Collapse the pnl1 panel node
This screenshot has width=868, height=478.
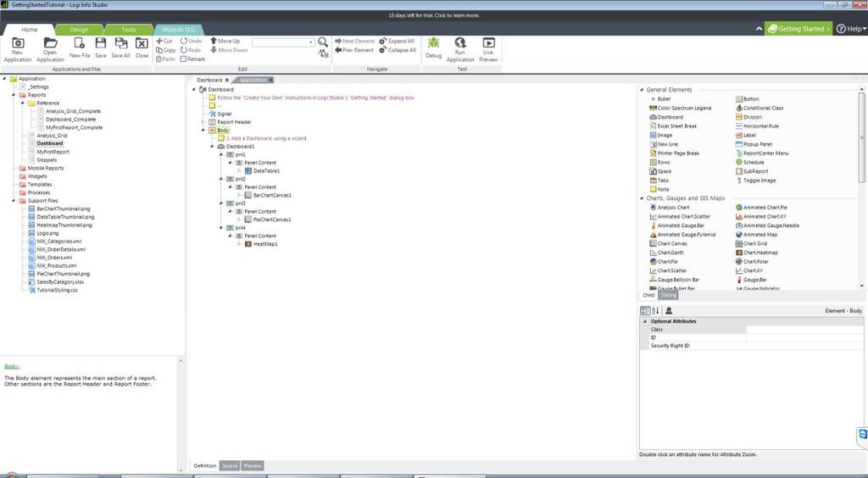point(221,154)
